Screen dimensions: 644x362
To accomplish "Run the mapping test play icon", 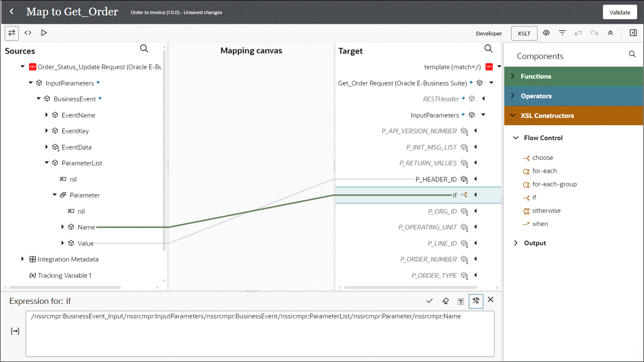I will pos(44,33).
